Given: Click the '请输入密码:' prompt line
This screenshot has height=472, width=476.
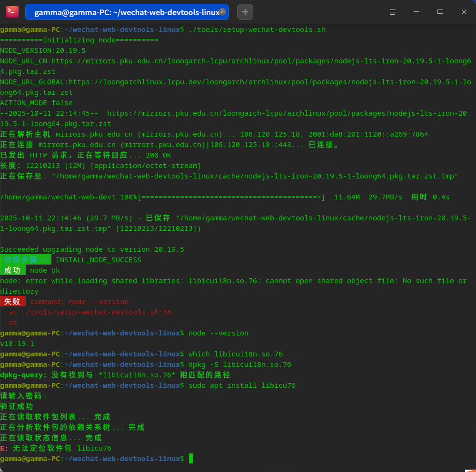Looking at the screenshot, I should [23, 396].
